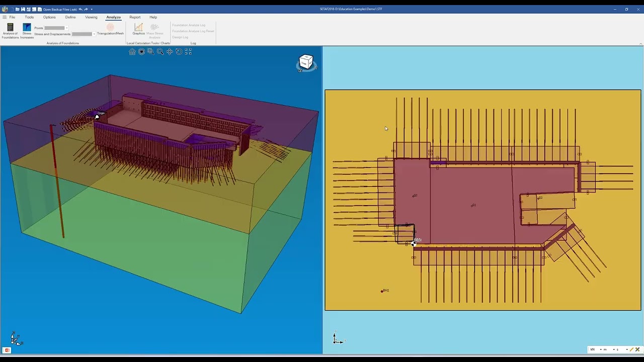Click the new file icon in title bar
644x362 pixels.
[12, 9]
